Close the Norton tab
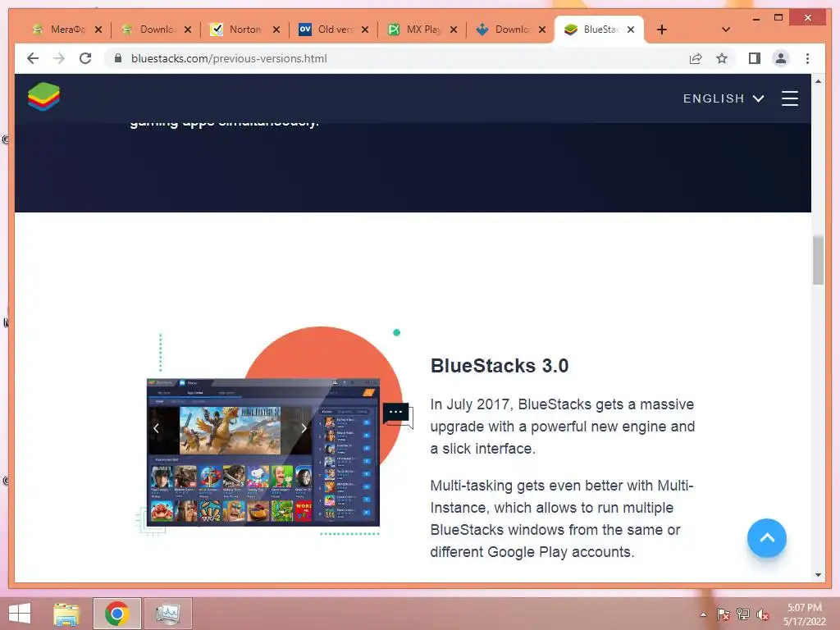 pyautogui.click(x=276, y=30)
